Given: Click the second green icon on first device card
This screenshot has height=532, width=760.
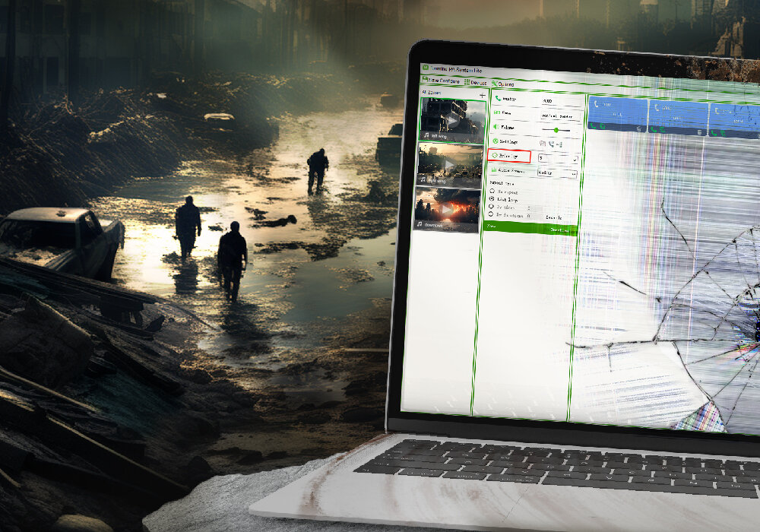Looking at the screenshot, I should click(603, 126).
